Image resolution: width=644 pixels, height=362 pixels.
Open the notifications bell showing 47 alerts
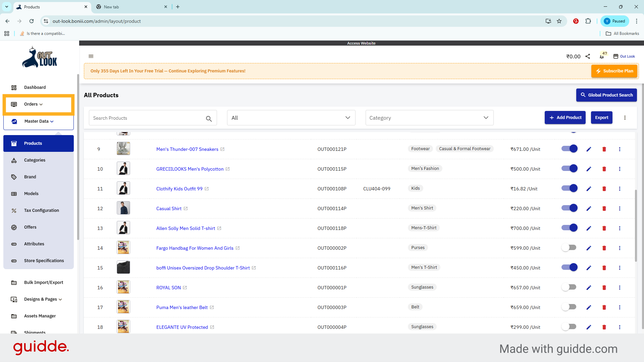point(601,56)
